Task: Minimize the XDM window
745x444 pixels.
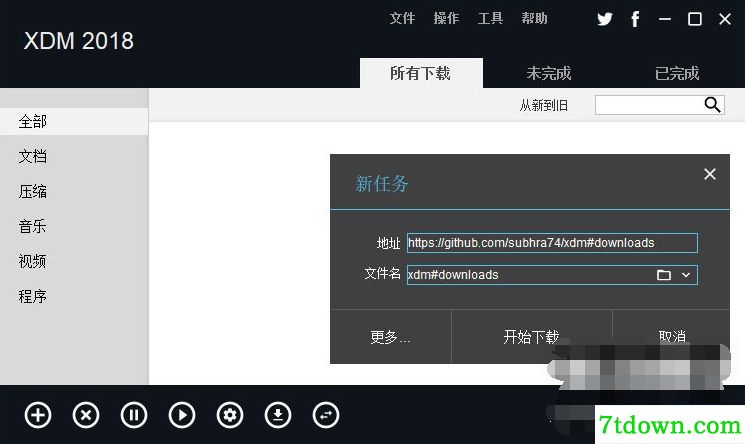Action: click(x=665, y=19)
